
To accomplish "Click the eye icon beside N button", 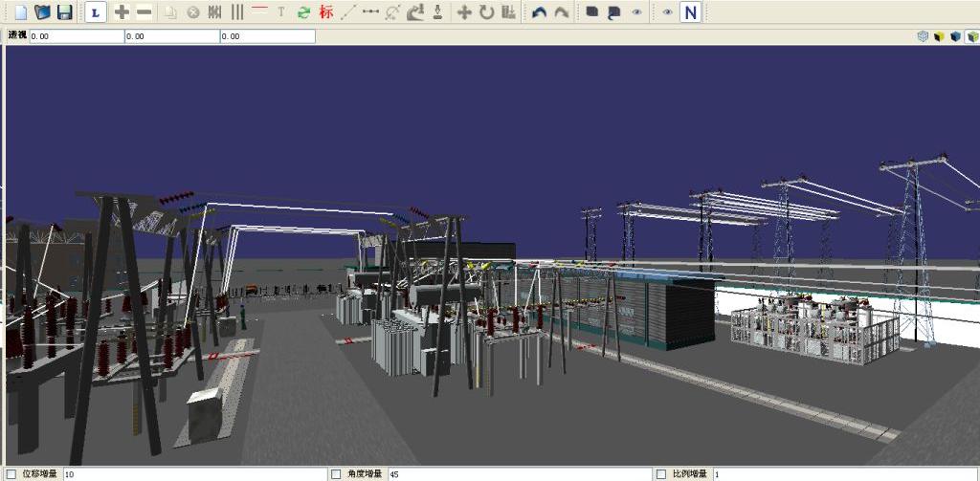I will (667, 12).
